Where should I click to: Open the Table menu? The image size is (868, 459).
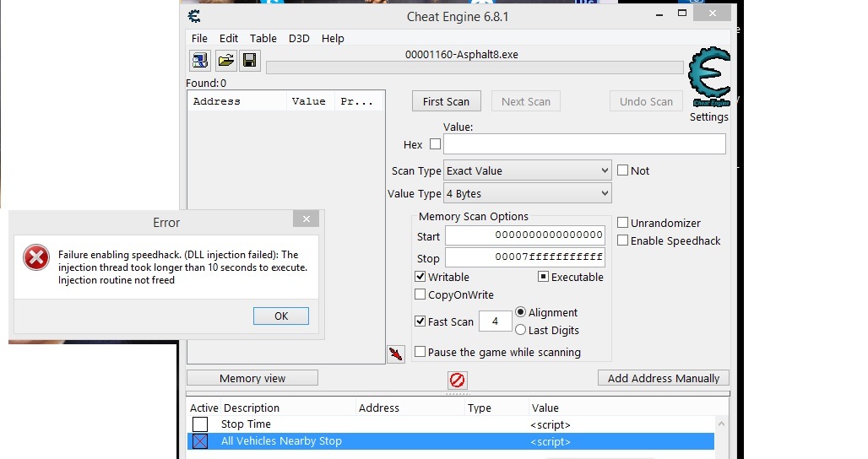pos(263,38)
